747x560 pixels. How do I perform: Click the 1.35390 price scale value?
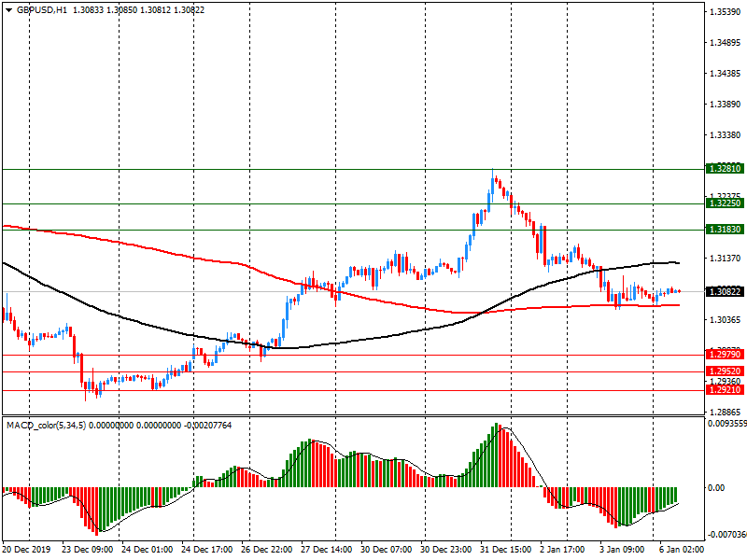(726, 12)
